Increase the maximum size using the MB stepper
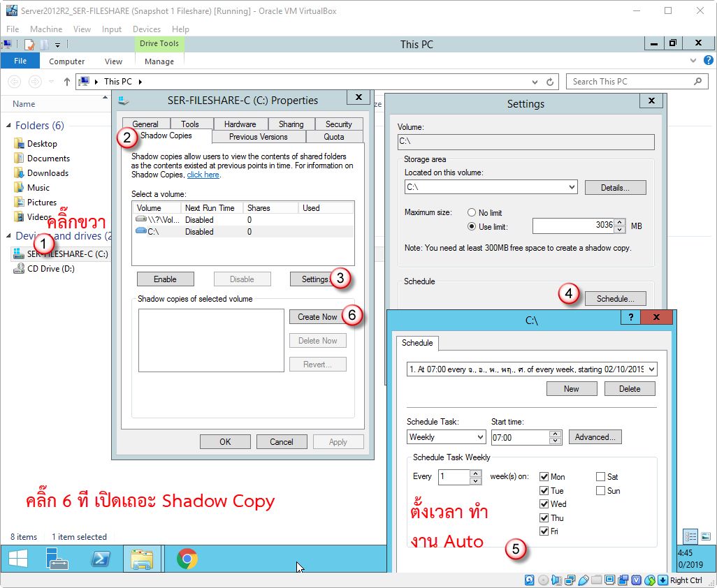This screenshot has width=717, height=588. pos(618,222)
